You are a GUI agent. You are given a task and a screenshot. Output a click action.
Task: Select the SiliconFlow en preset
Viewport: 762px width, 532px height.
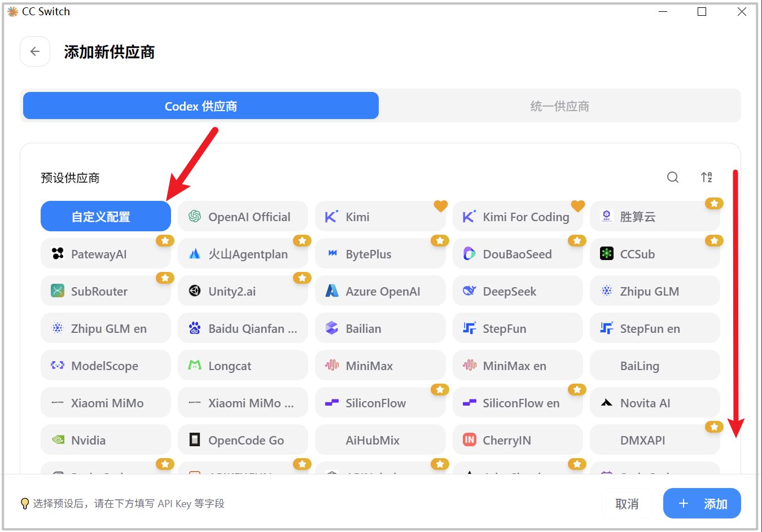(x=518, y=403)
